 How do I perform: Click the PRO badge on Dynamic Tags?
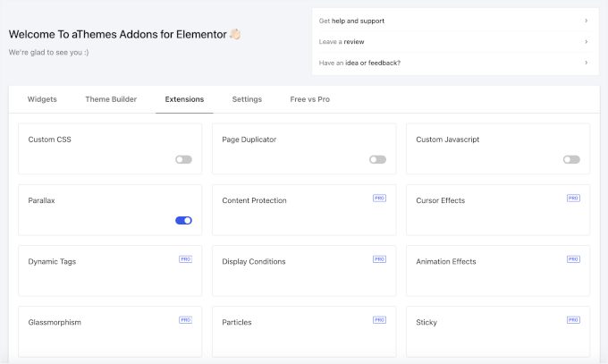(x=185, y=258)
